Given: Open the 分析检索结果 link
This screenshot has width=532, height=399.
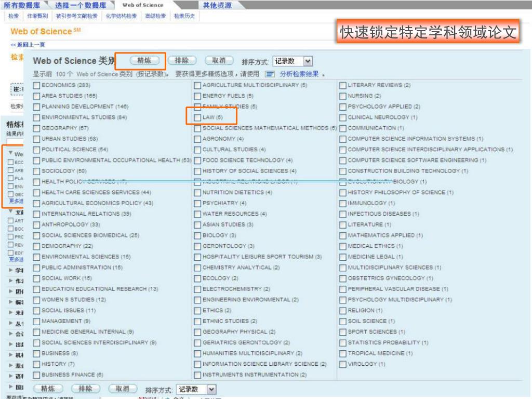Looking at the screenshot, I should tap(299, 74).
